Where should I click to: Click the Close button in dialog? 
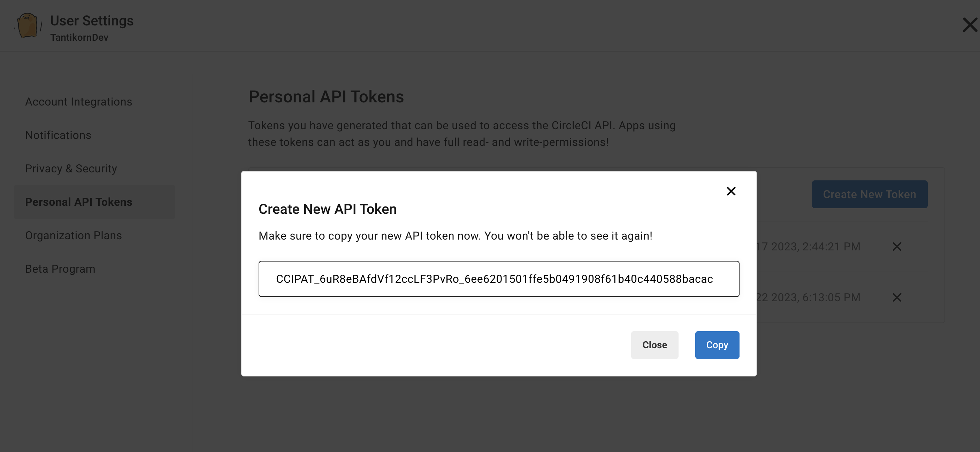[654, 345]
